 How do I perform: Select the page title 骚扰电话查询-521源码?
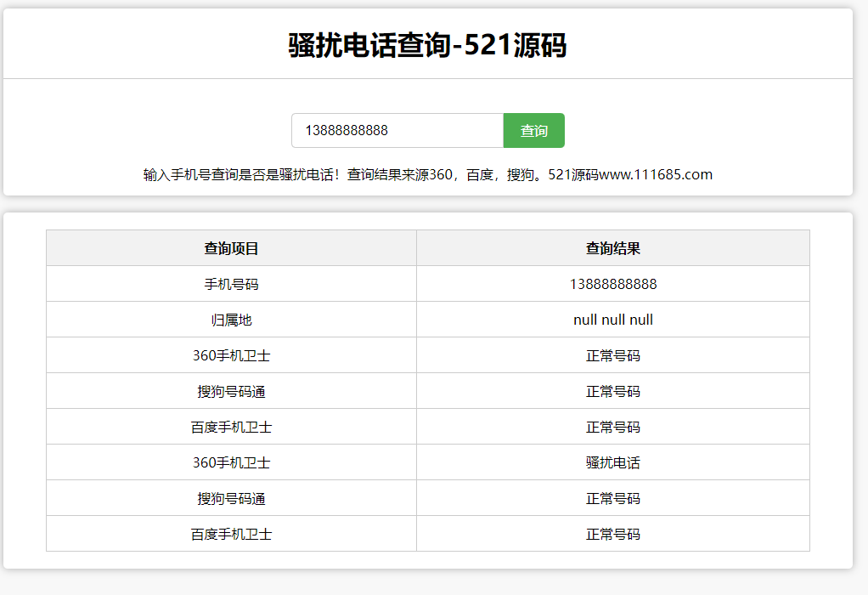(427, 45)
